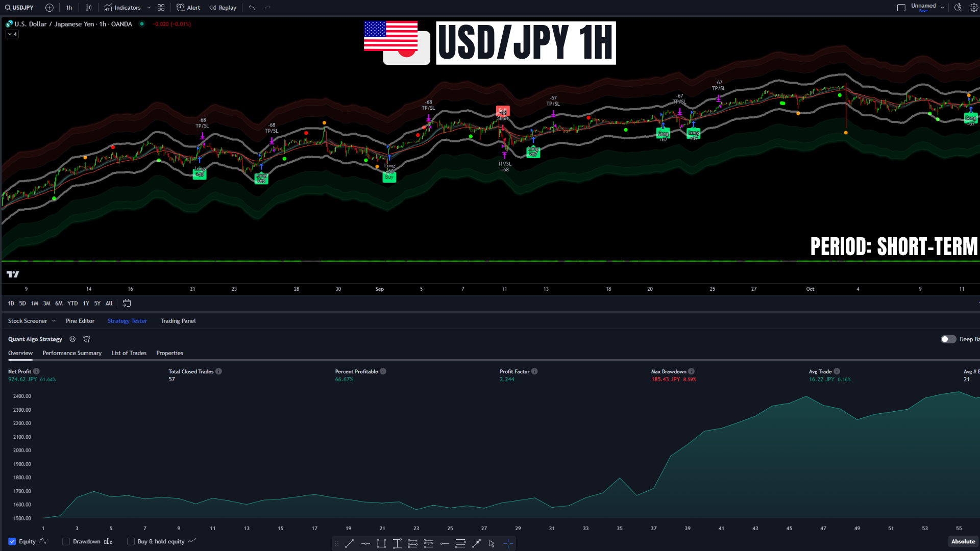Viewport: 980px width, 551px height.
Task: Undo the last chart action
Action: pos(252,8)
